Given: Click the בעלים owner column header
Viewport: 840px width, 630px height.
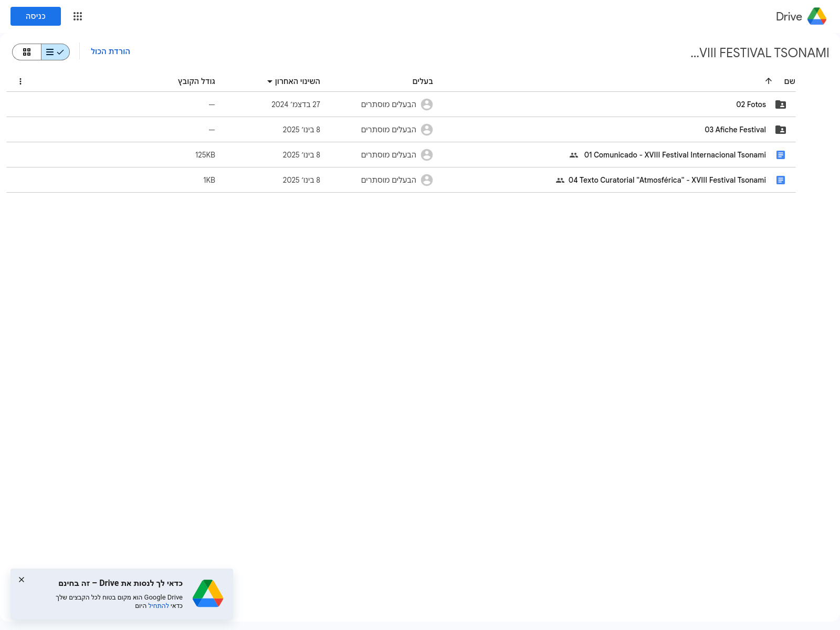Looking at the screenshot, I should click(x=423, y=81).
